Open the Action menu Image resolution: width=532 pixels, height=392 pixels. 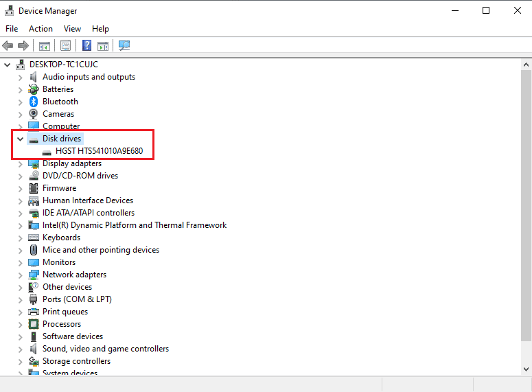tap(41, 29)
